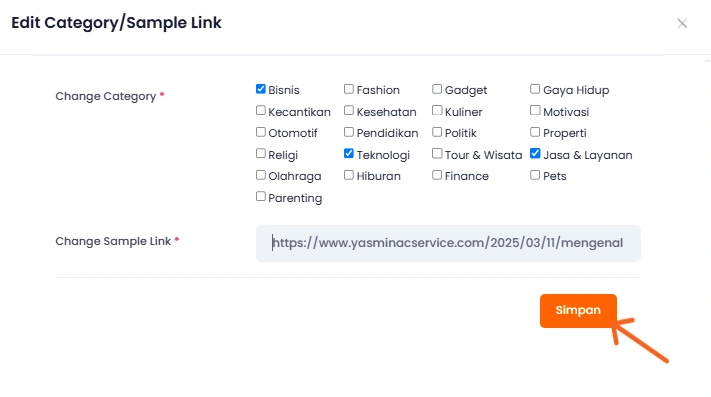Select the Kecantikan checkbox

point(261,110)
